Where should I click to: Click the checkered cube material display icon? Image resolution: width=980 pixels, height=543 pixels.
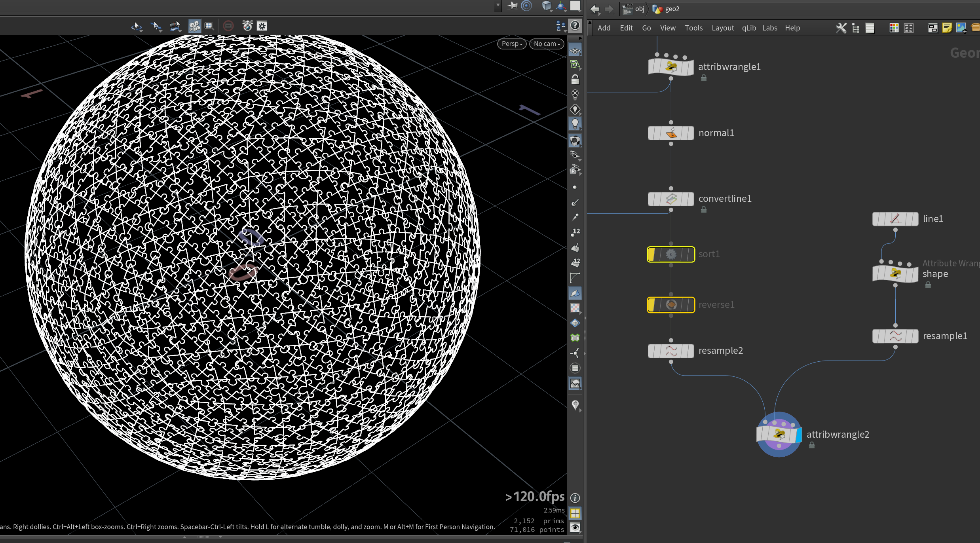pos(575,140)
